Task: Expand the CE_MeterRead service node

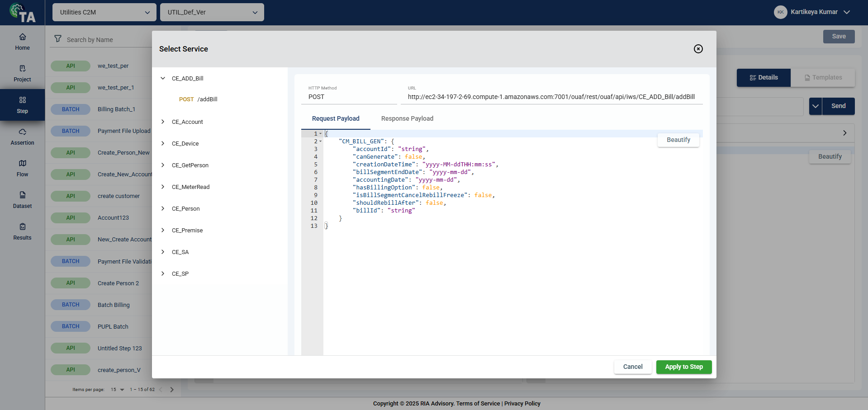Action: (x=163, y=187)
